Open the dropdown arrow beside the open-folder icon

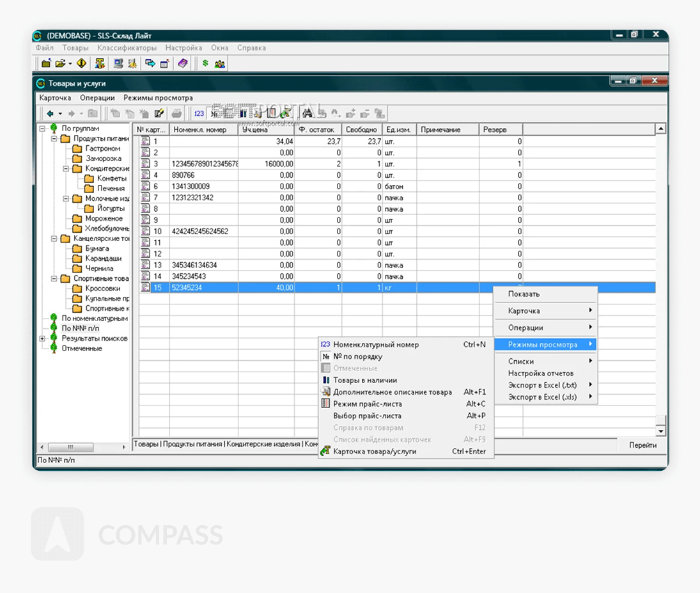70,63
